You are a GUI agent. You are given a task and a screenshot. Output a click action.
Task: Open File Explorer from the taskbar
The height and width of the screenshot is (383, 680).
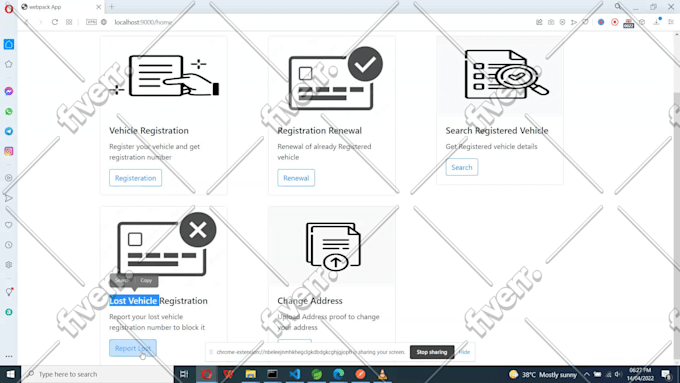point(250,374)
